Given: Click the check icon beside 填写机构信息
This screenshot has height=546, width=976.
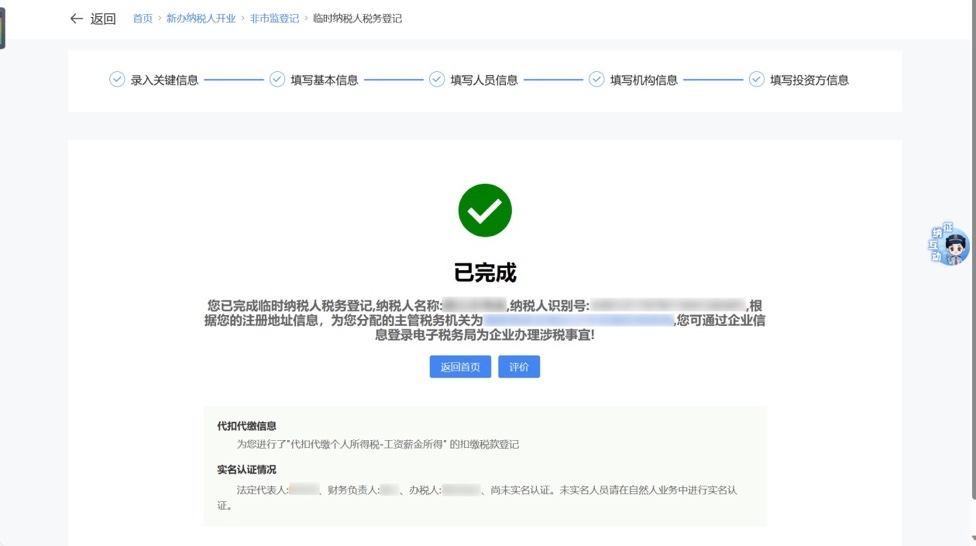Looking at the screenshot, I should click(x=596, y=80).
